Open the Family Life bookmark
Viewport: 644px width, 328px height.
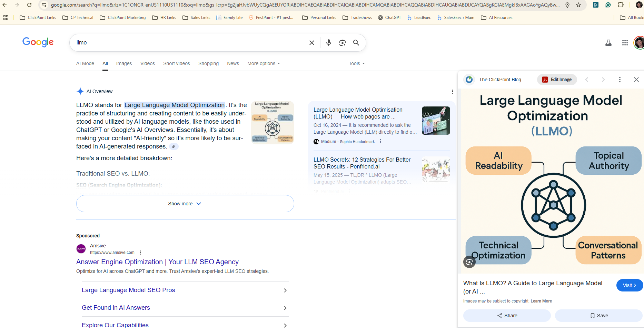point(229,18)
